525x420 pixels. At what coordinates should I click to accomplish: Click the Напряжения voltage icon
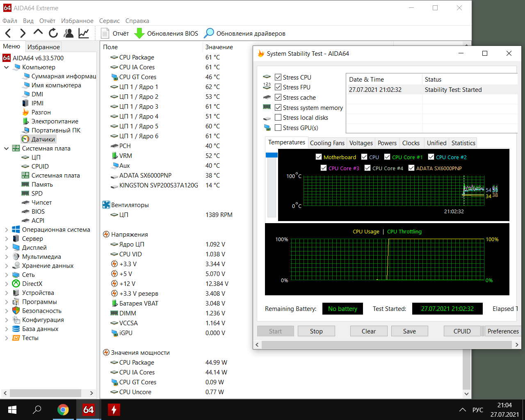coord(106,235)
